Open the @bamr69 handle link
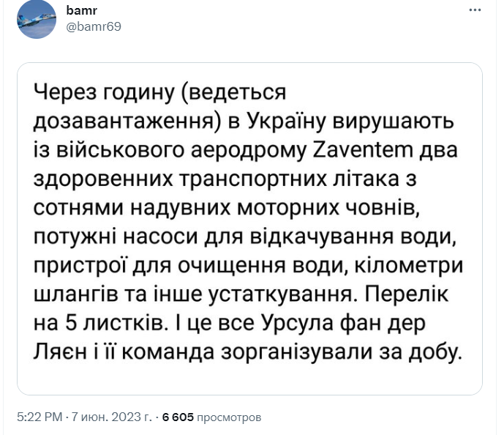The image size is (504, 435). [x=94, y=26]
